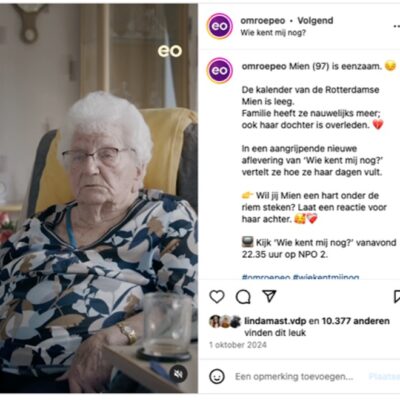This screenshot has height=400, width=400.
Task: Click omroepeo username in caption
Action: pyautogui.click(x=264, y=66)
